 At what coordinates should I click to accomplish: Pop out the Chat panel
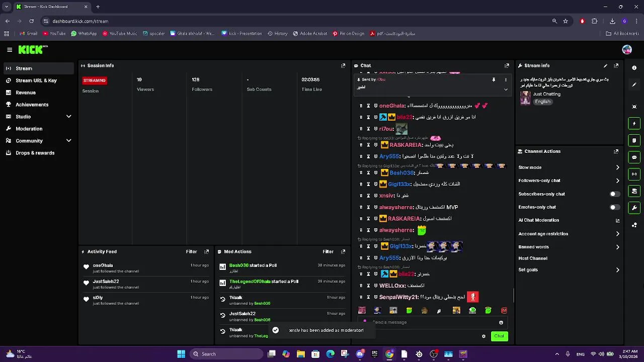pyautogui.click(x=507, y=66)
